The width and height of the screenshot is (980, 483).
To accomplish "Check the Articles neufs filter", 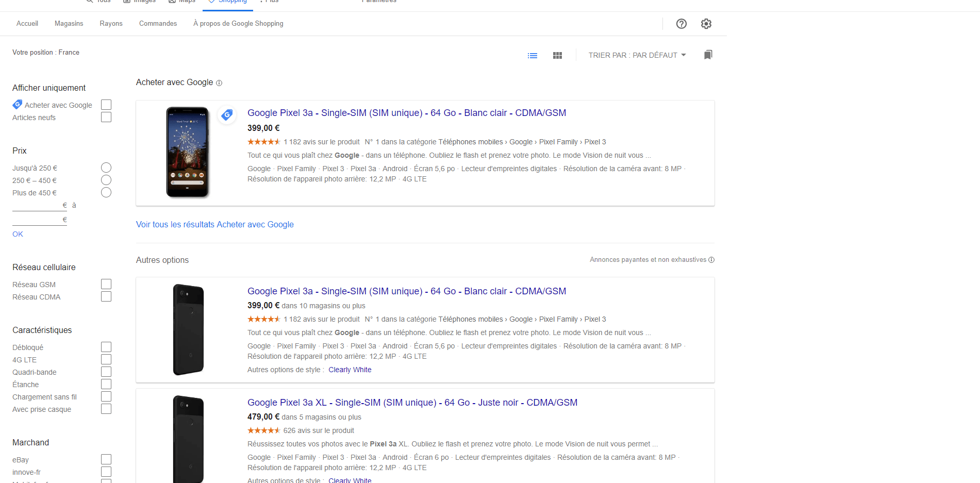I will coord(106,117).
